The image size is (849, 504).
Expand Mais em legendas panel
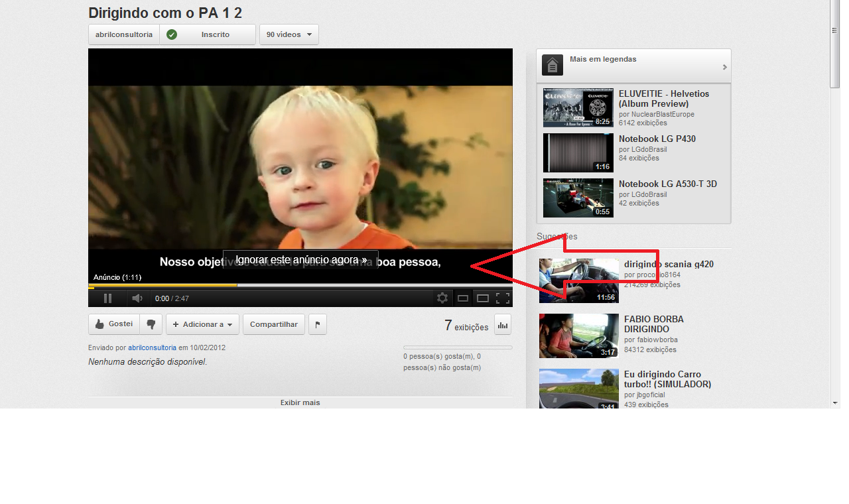tap(633, 65)
